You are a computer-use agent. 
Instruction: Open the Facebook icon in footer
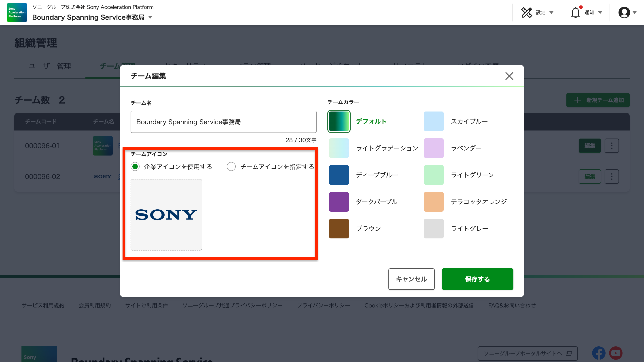pyautogui.click(x=599, y=353)
